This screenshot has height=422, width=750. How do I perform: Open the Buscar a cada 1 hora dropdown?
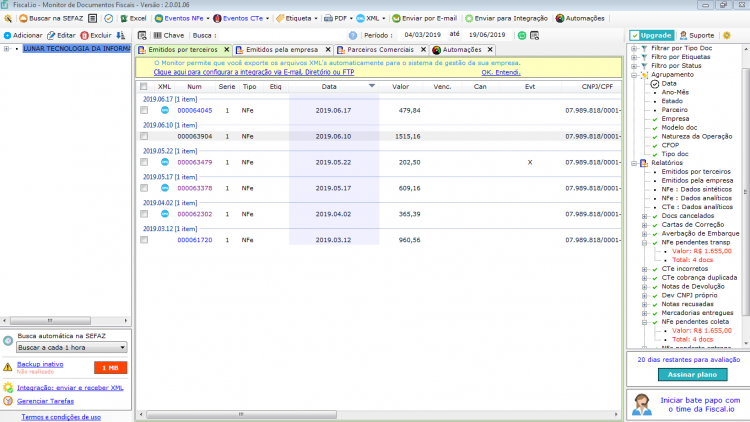tap(72, 347)
